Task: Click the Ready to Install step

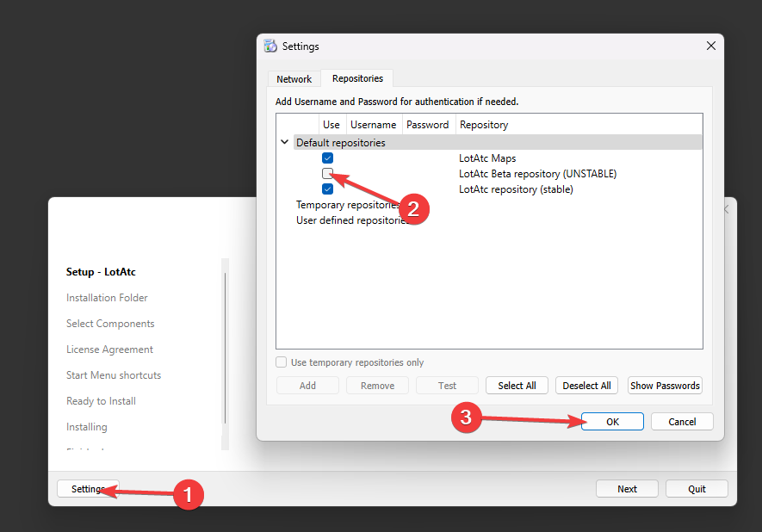Action: (x=101, y=401)
